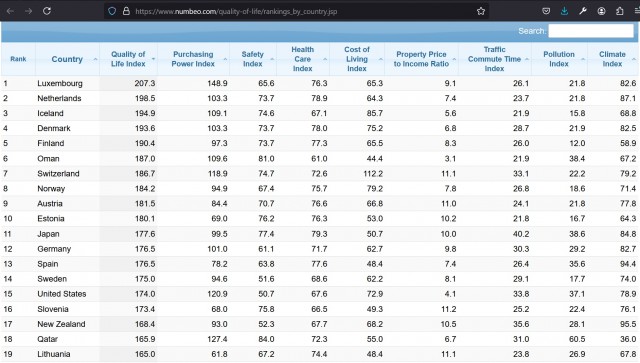Select Japan's traffic commute value 40.2
Screen dimensions: 640x363
coord(521,234)
